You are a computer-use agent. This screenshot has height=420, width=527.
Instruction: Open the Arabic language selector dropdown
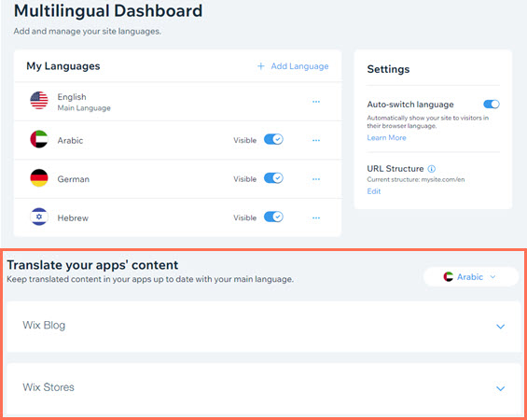coord(471,277)
